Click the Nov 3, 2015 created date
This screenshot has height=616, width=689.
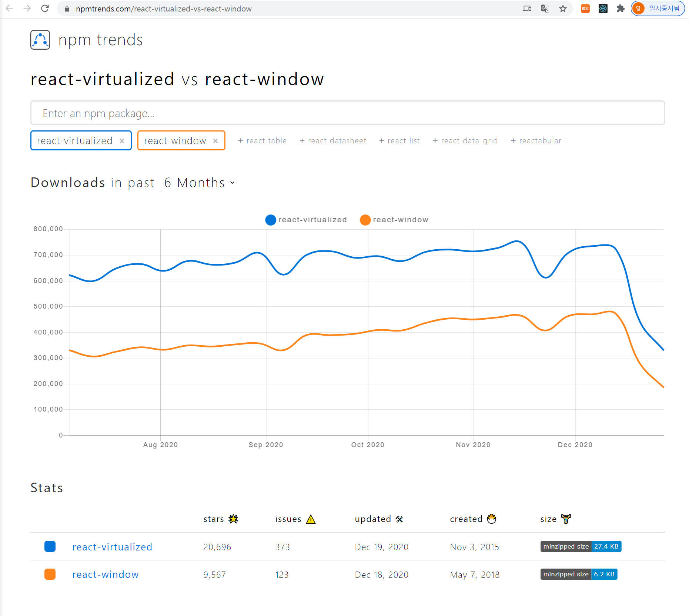point(475,547)
